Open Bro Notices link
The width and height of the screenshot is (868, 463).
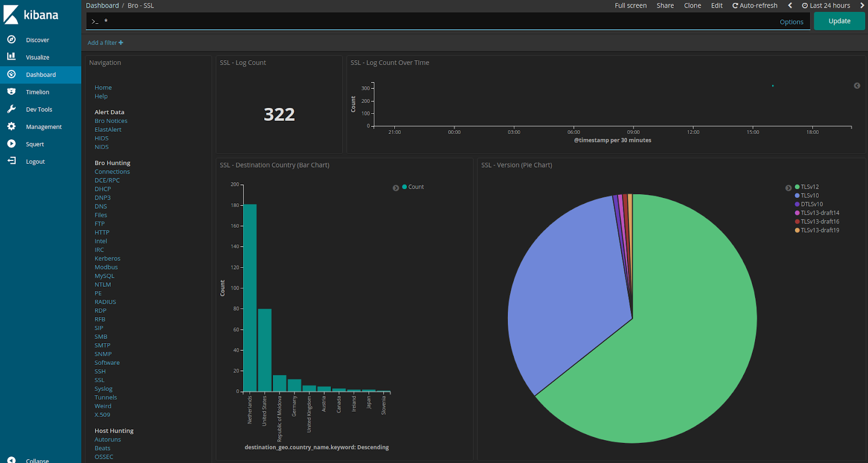click(111, 121)
